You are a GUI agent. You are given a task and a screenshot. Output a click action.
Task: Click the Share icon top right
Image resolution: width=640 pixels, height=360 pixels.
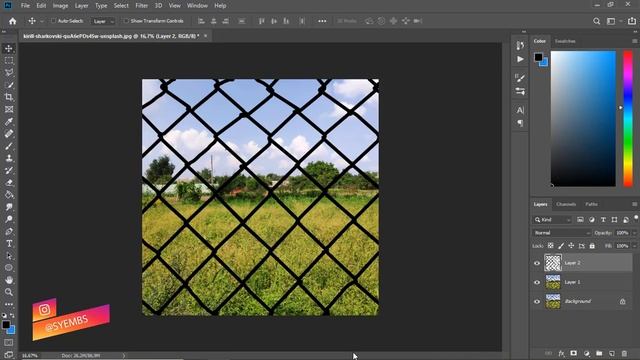tap(631, 21)
